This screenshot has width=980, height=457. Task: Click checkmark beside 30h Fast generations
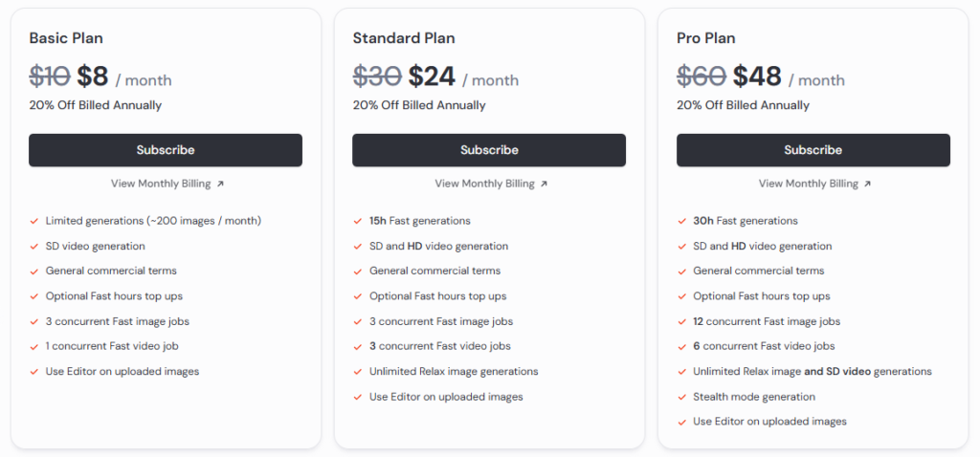[x=682, y=221]
